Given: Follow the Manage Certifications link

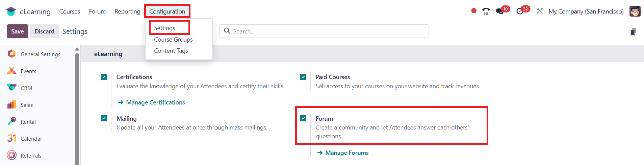Looking at the screenshot, I should (155, 102).
